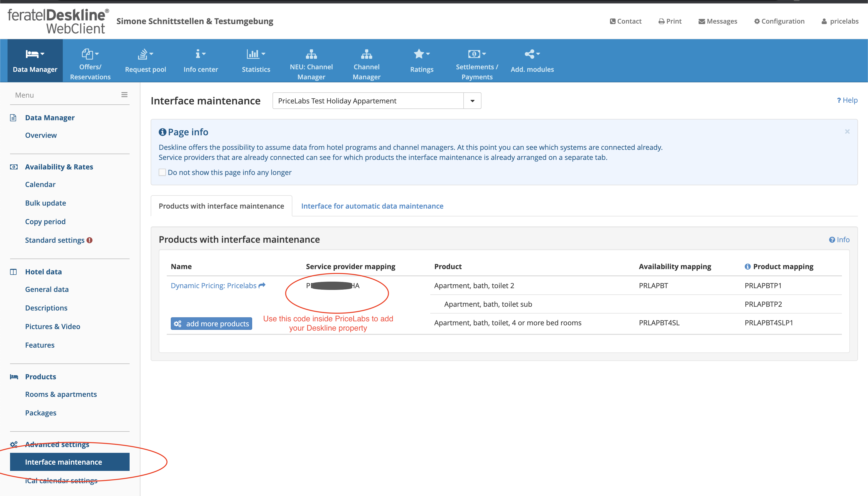
Task: Click Hotel data book icon in sidebar
Action: (13, 272)
